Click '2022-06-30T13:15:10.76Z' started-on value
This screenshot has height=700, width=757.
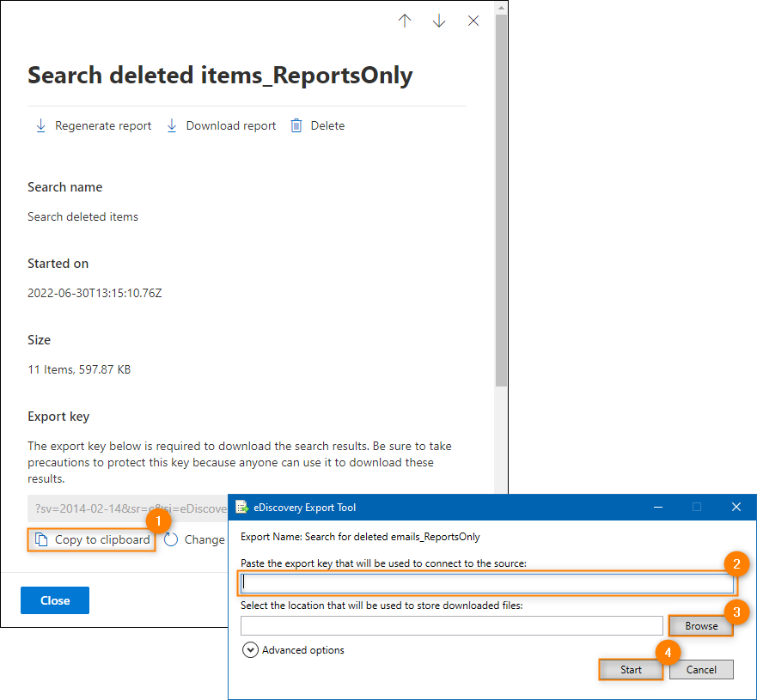[95, 293]
